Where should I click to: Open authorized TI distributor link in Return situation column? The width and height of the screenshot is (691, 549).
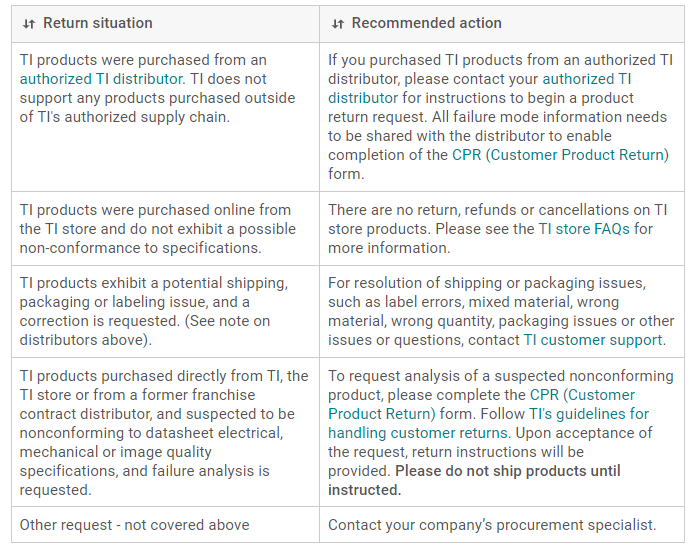click(x=102, y=78)
